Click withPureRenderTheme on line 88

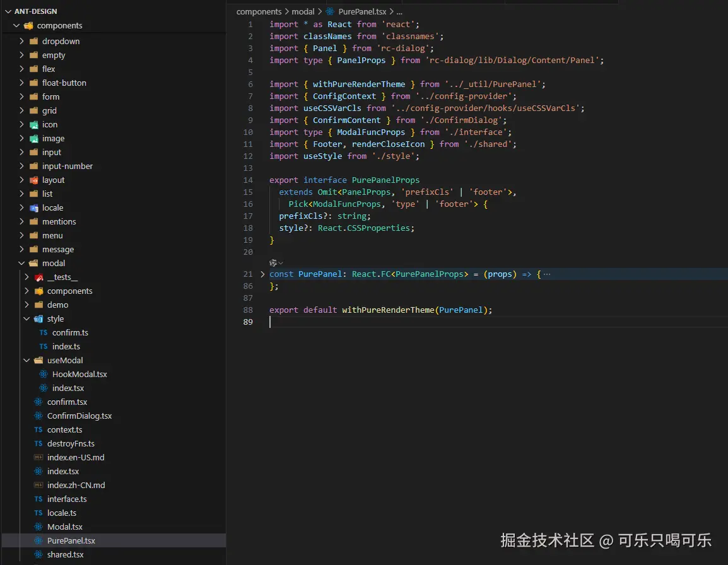pos(388,310)
